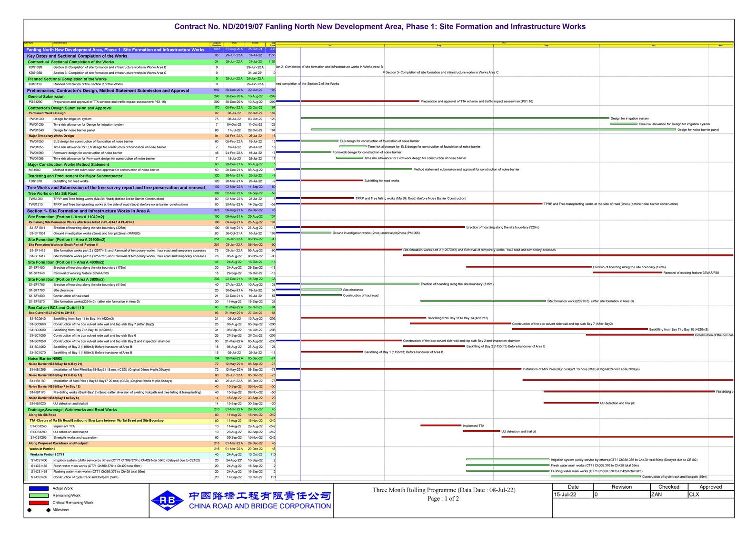Click the 'Three Month Rolling Programme' caption

[x=444, y=490]
